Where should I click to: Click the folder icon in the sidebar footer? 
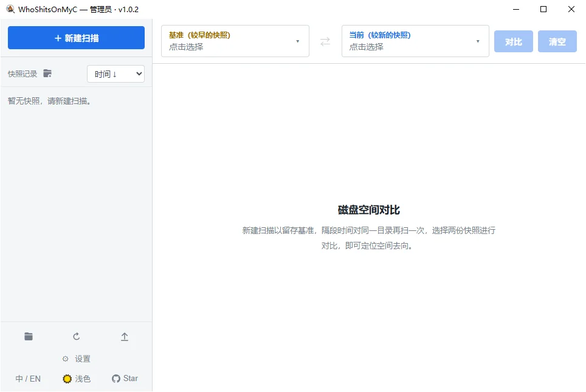coord(29,336)
